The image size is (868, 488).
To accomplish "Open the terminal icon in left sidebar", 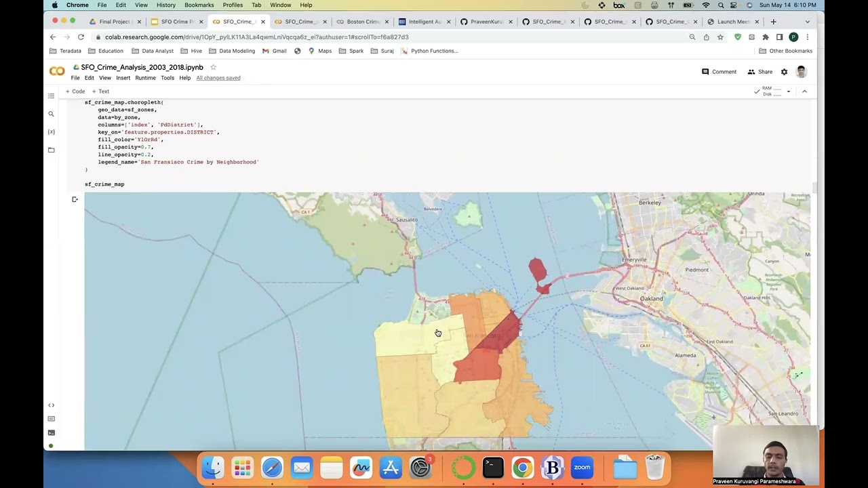I will point(51,432).
